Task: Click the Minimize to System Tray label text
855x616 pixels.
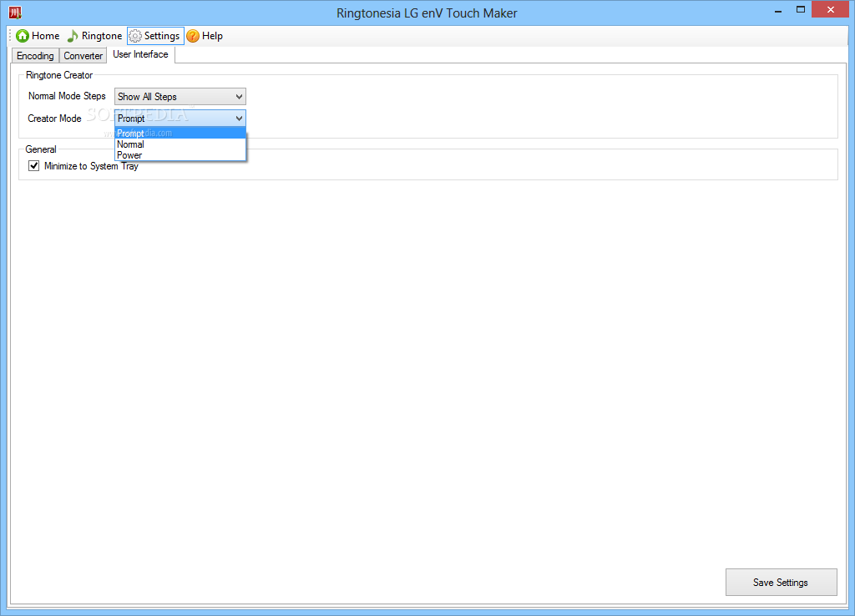Action: [x=91, y=166]
